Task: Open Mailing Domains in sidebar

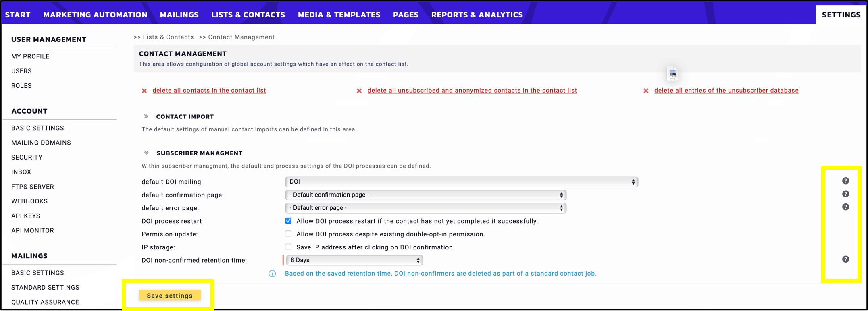Action: point(41,143)
